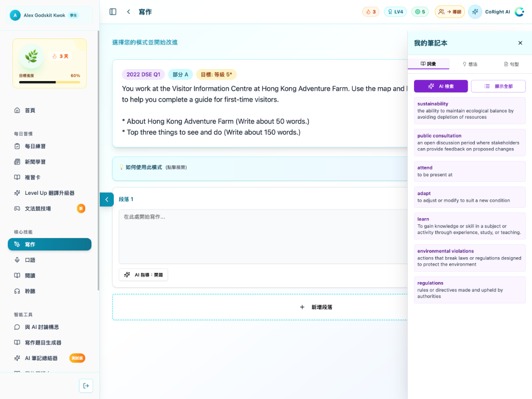Open the public consultation vocabulary card

(470, 142)
